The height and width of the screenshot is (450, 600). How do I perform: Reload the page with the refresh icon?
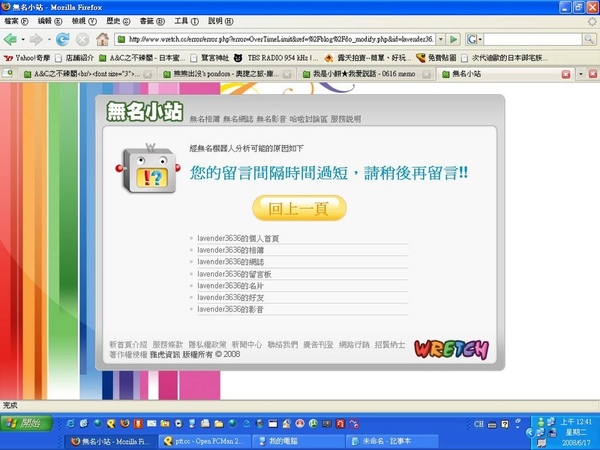pos(63,39)
